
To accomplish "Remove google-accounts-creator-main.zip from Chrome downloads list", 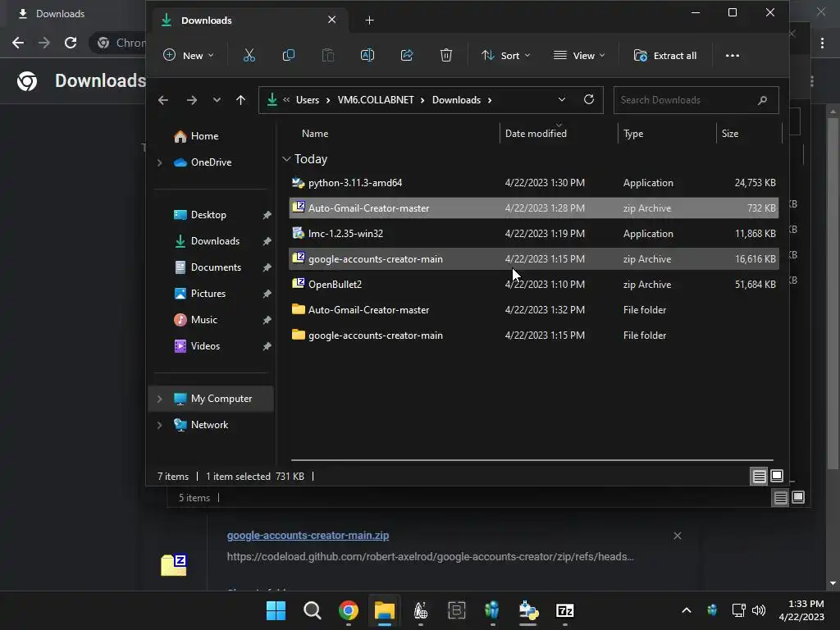I will tap(677, 536).
